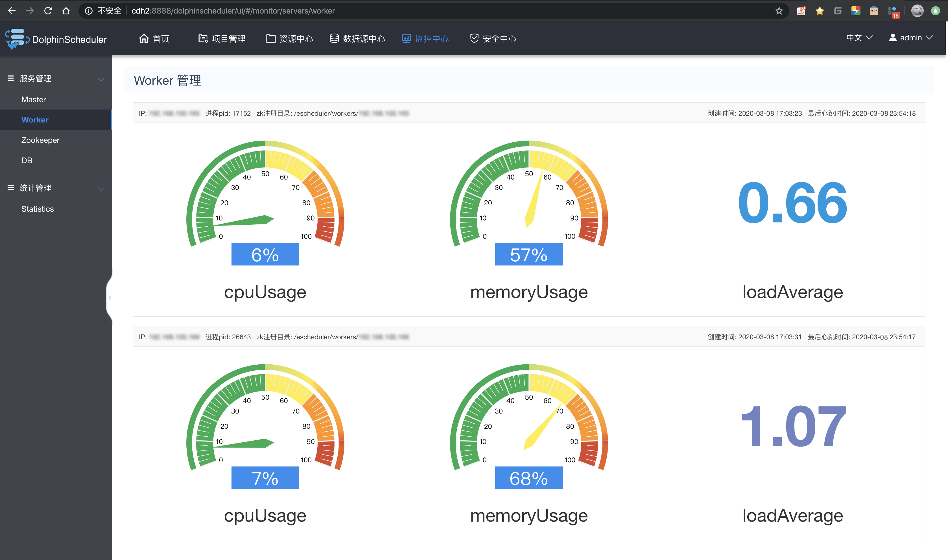Viewport: 948px width, 560px height.
Task: Select Zookeeper in the sidebar
Action: tap(40, 140)
